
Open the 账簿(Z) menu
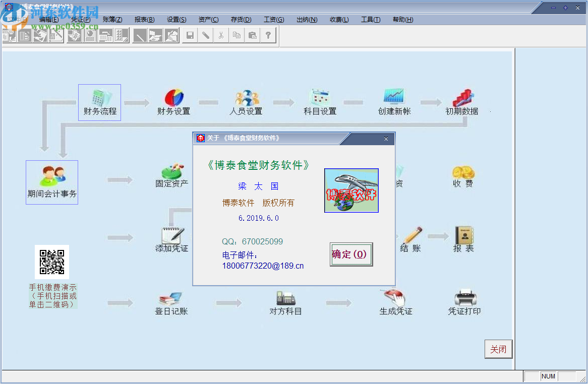[x=112, y=20]
